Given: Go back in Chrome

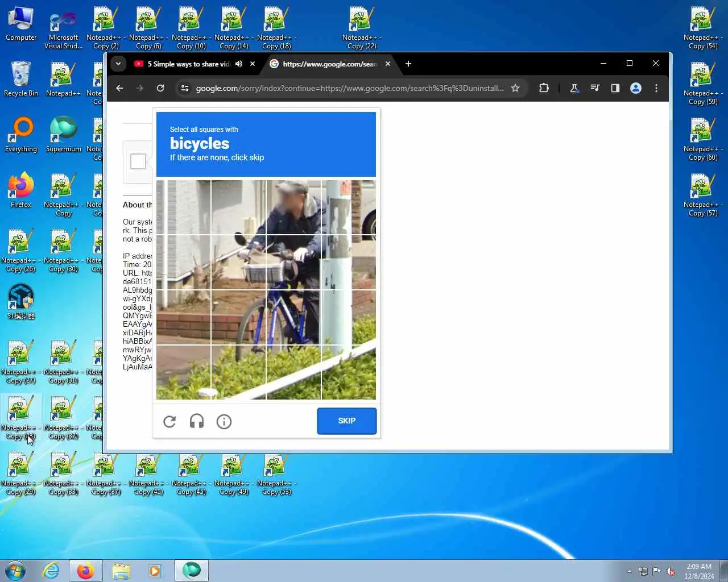Looking at the screenshot, I should pos(119,88).
